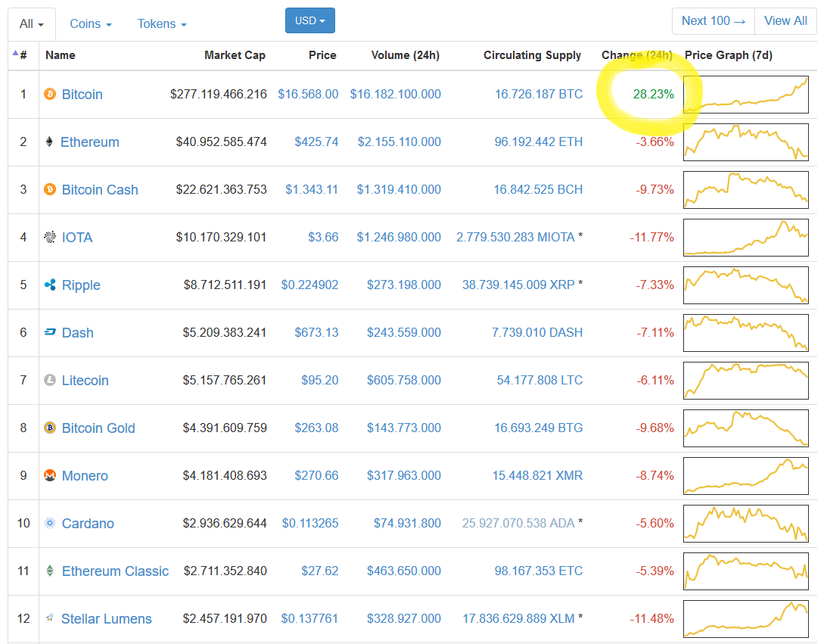Click the Ripple logo icon
Image resolution: width=827 pixels, height=644 pixels.
point(50,285)
